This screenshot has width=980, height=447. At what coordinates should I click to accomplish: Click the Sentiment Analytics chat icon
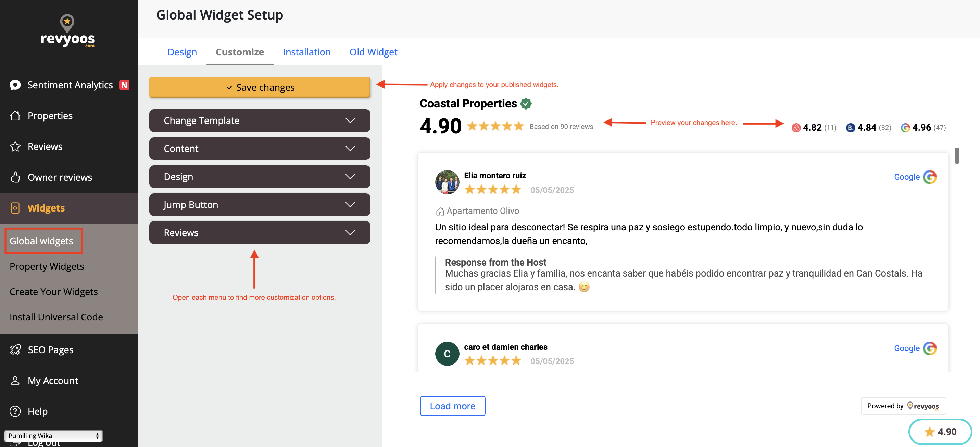coord(15,85)
